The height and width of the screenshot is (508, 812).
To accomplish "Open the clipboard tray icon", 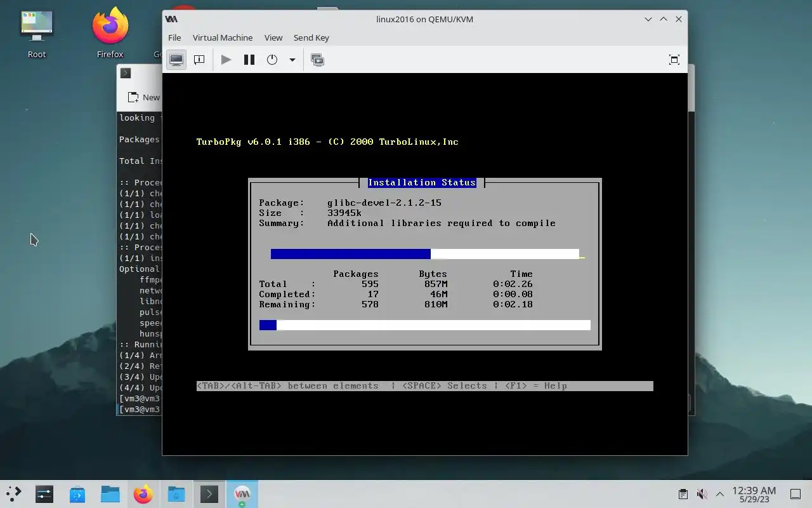I will 683,493.
